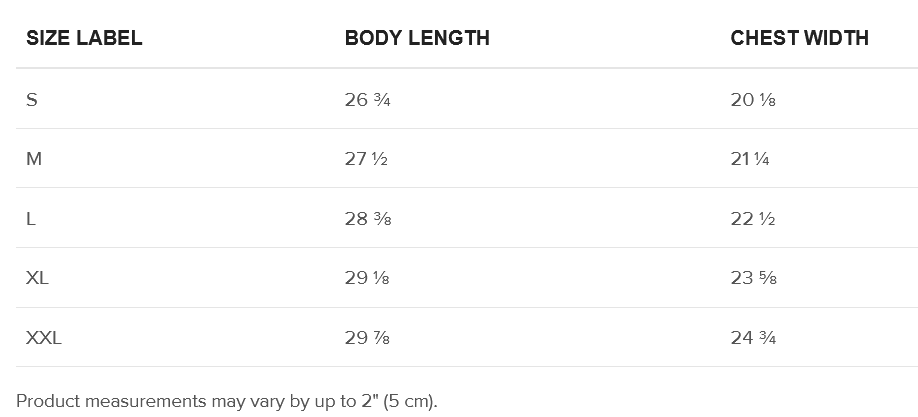Click the 20 ⅛ chest width value
Screen dimensions: 918x417
pos(753,100)
